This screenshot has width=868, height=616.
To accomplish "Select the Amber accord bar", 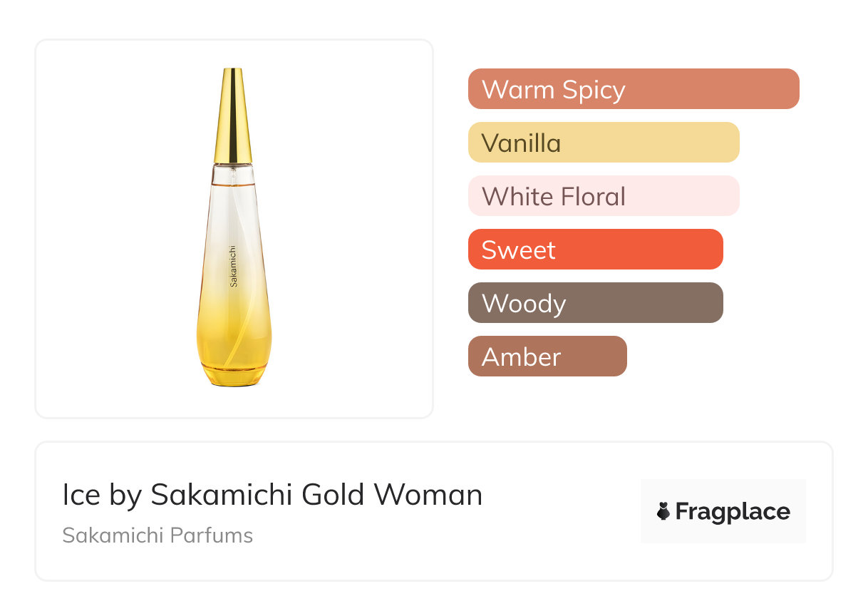I will click(x=547, y=356).
